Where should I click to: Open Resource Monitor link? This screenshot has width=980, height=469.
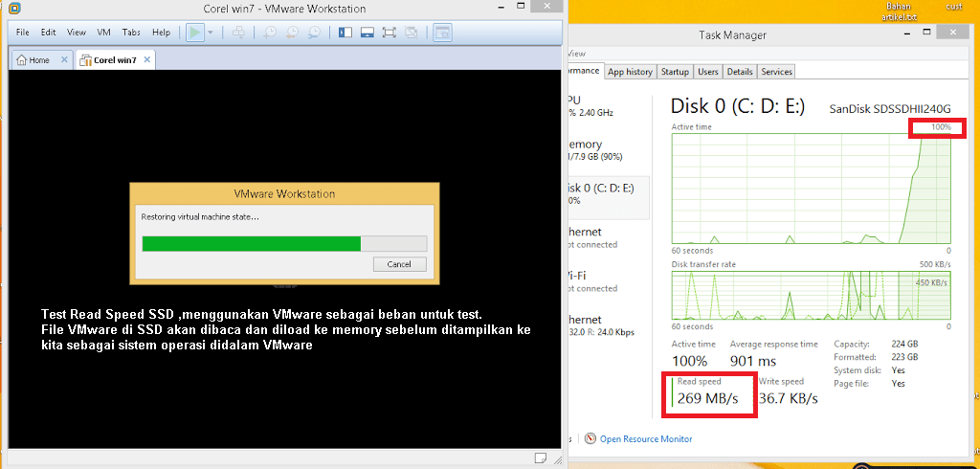point(646,439)
